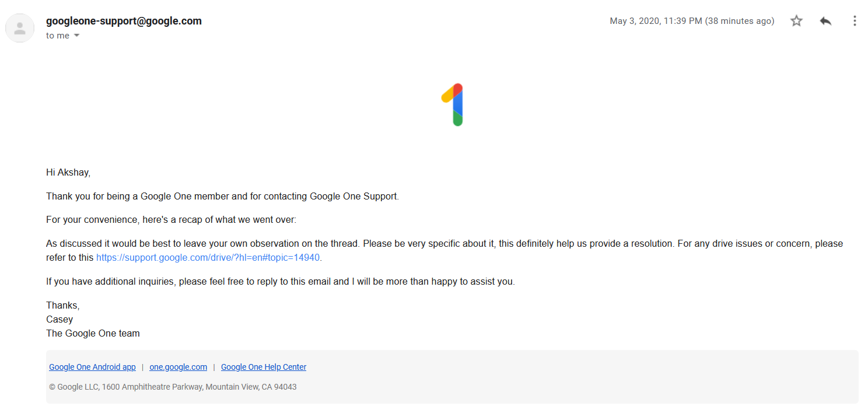Viewport: 868px width, 413px height.
Task: Select the 'Hi Akshay,' greeting text
Action: [68, 172]
